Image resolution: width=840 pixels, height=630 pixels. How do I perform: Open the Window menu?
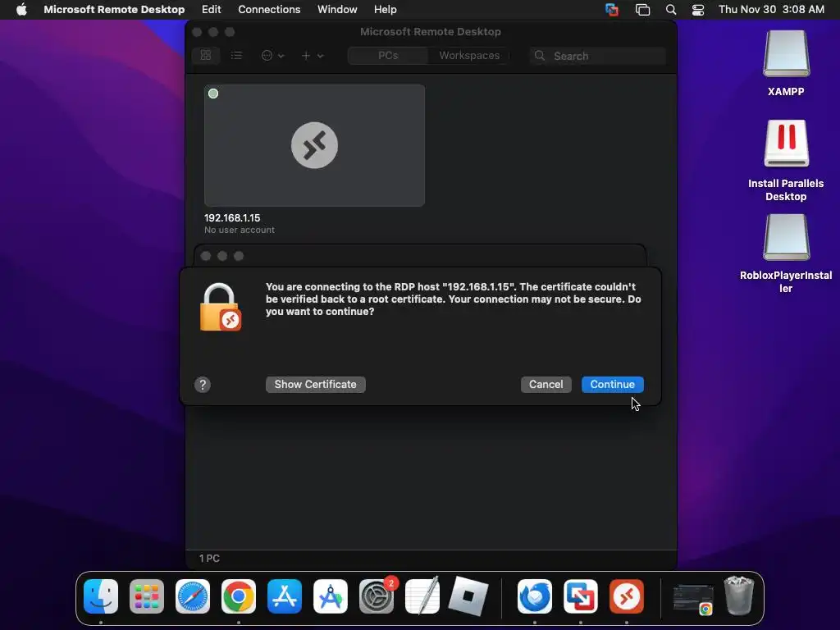click(x=337, y=10)
